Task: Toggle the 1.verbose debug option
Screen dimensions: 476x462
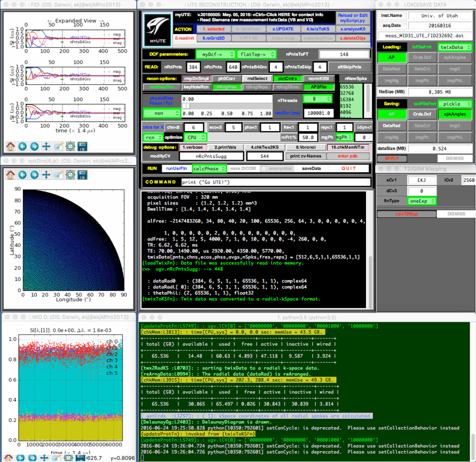Action: pyautogui.click(x=192, y=147)
